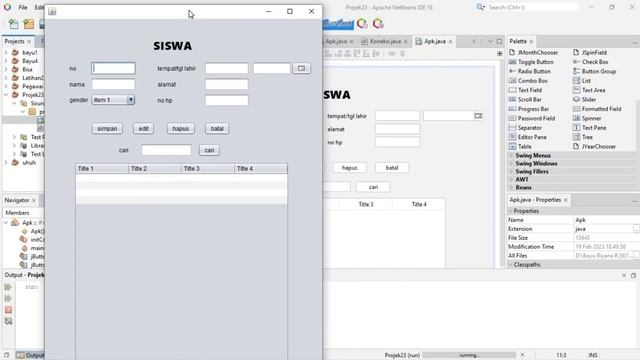Click cari button in SISWA window
Viewport: 640px width, 360px height.
click(x=209, y=150)
